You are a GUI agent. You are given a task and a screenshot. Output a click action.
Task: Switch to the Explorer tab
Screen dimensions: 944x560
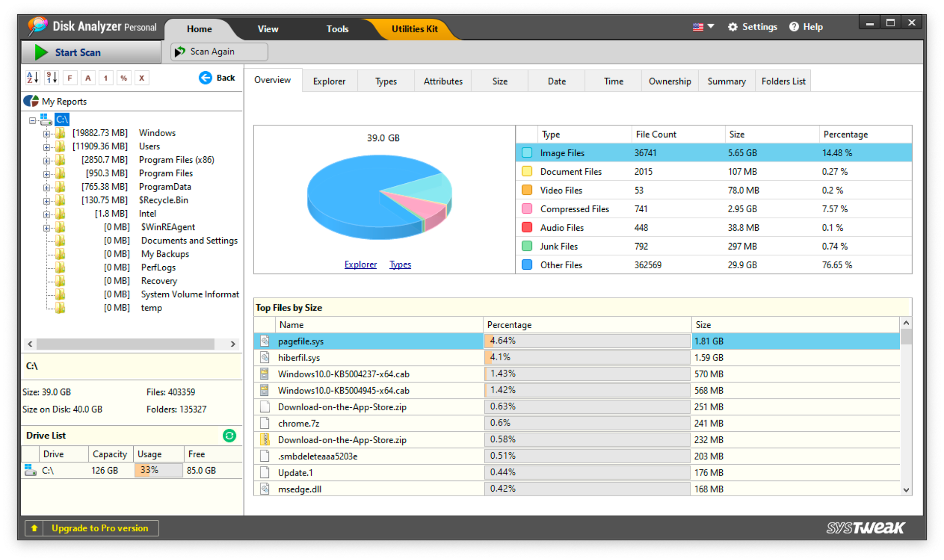329,81
